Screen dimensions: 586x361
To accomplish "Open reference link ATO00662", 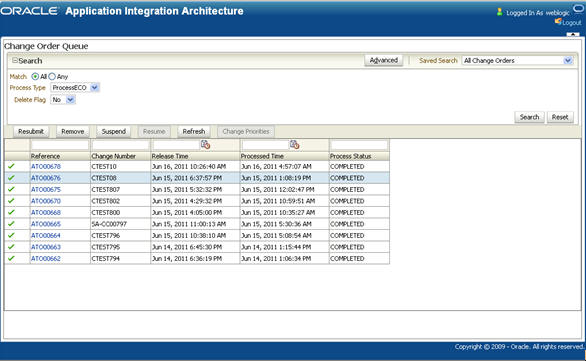I will tap(46, 259).
